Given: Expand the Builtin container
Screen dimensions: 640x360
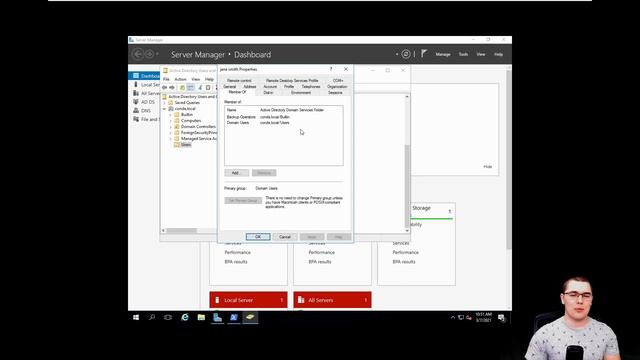Looking at the screenshot, I should 171,115.
